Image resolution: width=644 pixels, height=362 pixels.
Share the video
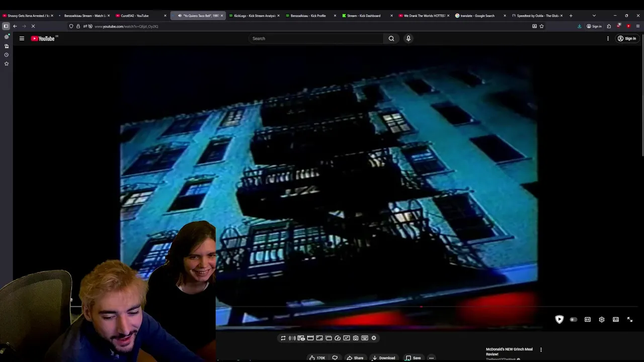355,358
